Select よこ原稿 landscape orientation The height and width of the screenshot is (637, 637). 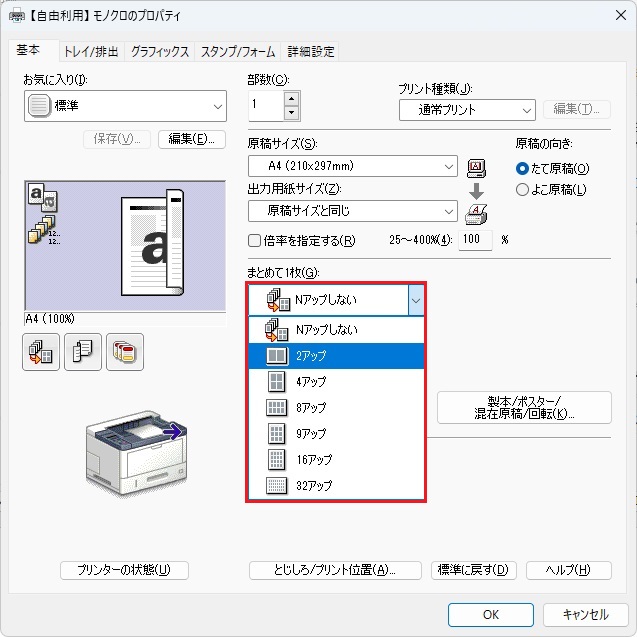coord(551,190)
